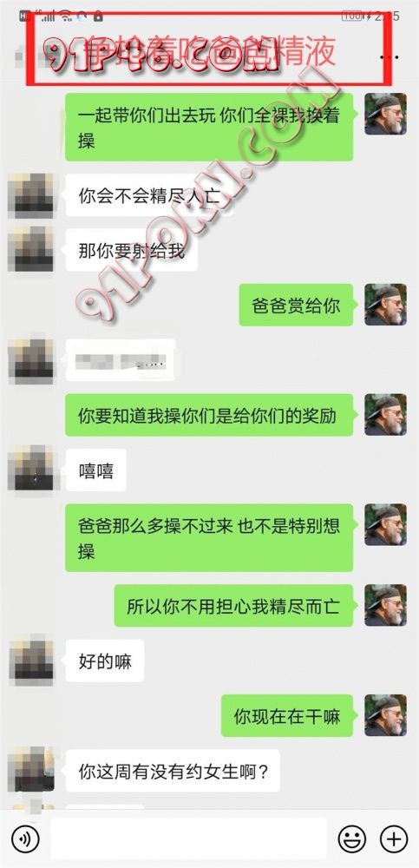Tap the Wi-Fi status bar icon

pyautogui.click(x=66, y=16)
